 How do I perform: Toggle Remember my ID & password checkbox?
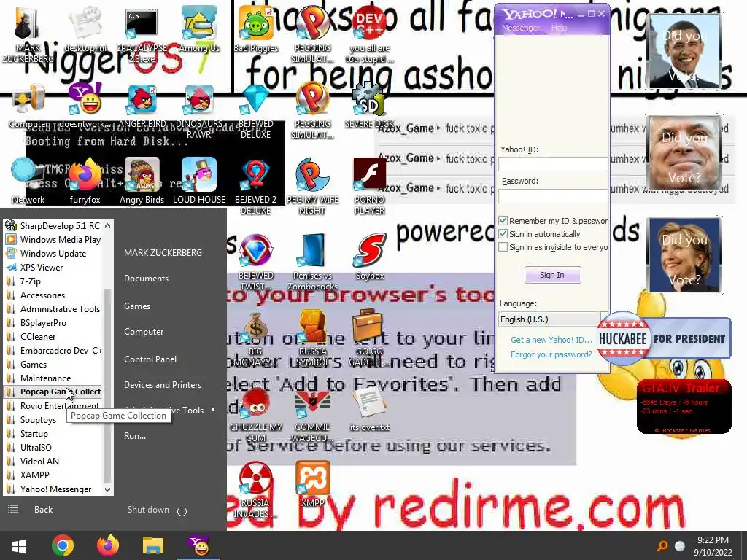pos(503,220)
